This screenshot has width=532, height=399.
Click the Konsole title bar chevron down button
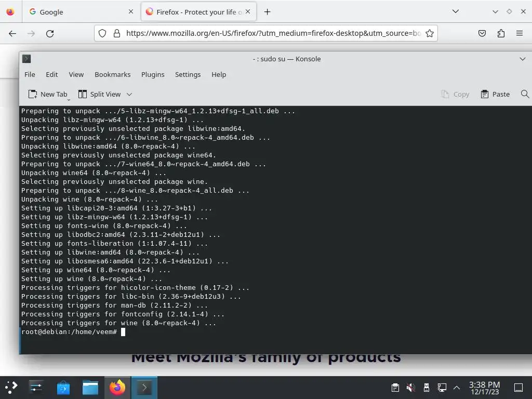click(x=523, y=59)
